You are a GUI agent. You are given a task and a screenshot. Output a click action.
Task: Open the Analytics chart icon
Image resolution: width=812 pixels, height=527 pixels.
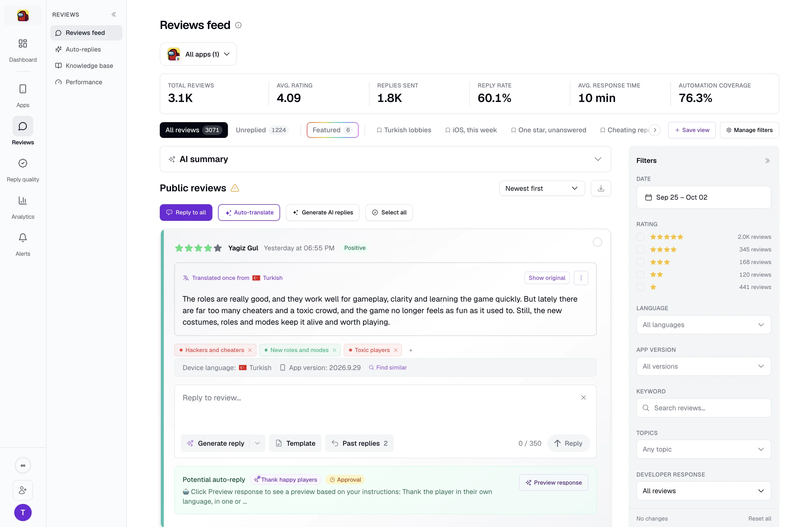click(x=23, y=200)
